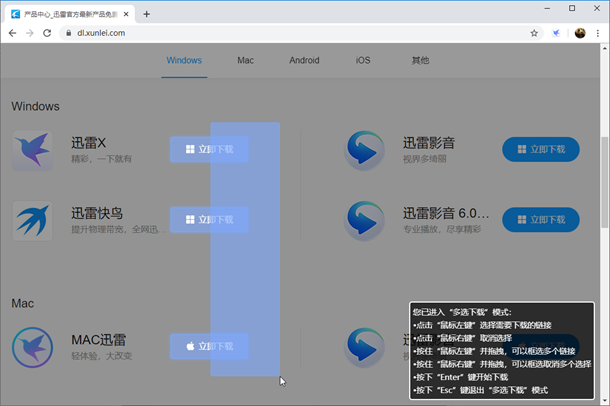Open the Chrome profile avatar
This screenshot has height=406, width=610.
coord(580,33)
